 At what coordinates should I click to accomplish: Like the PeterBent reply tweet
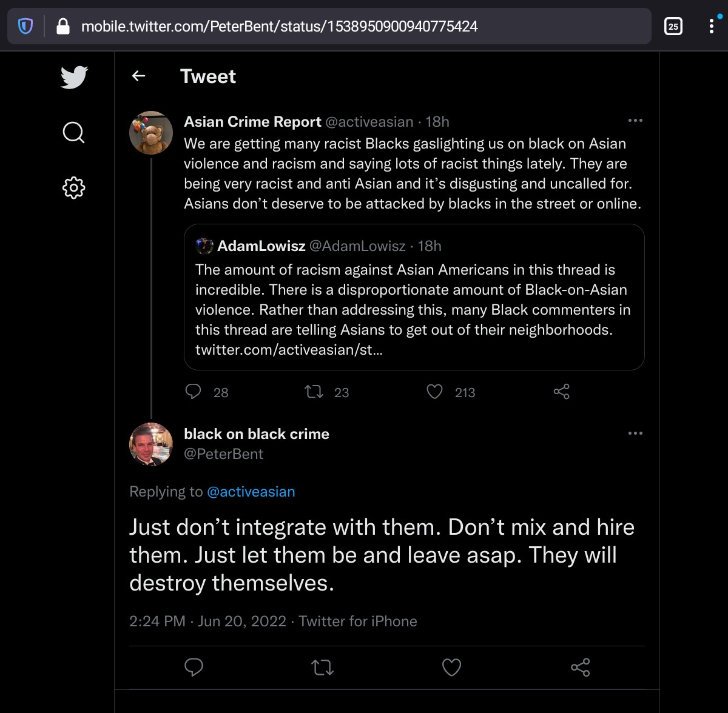[x=451, y=668]
